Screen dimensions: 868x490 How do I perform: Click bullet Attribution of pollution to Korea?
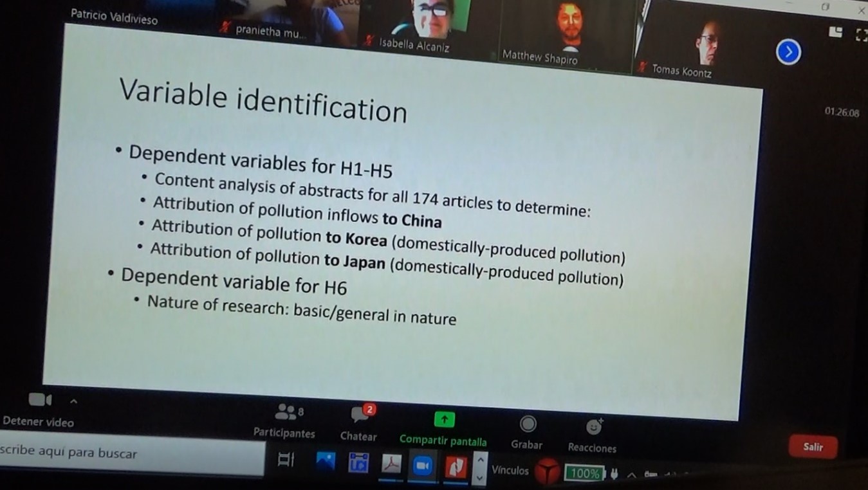click(x=388, y=242)
